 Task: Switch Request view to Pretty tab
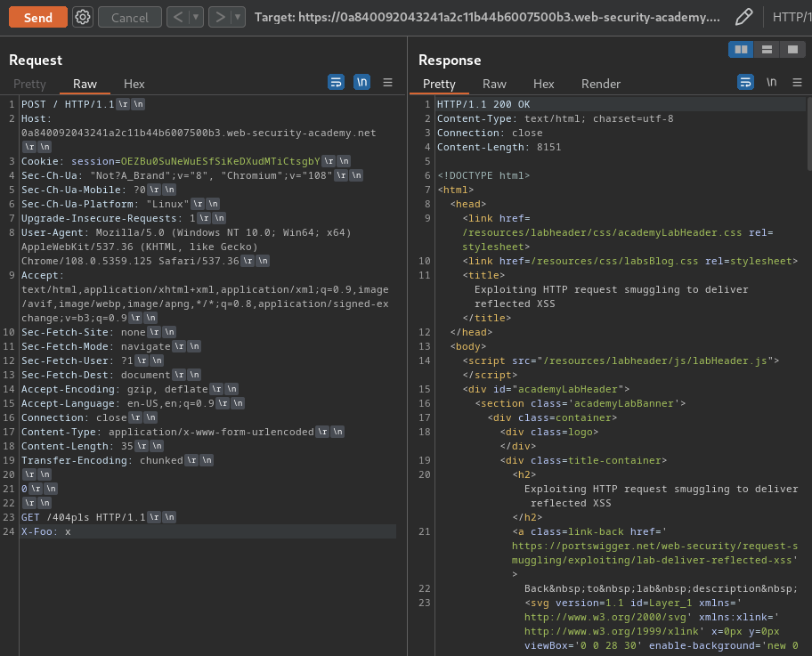(29, 84)
